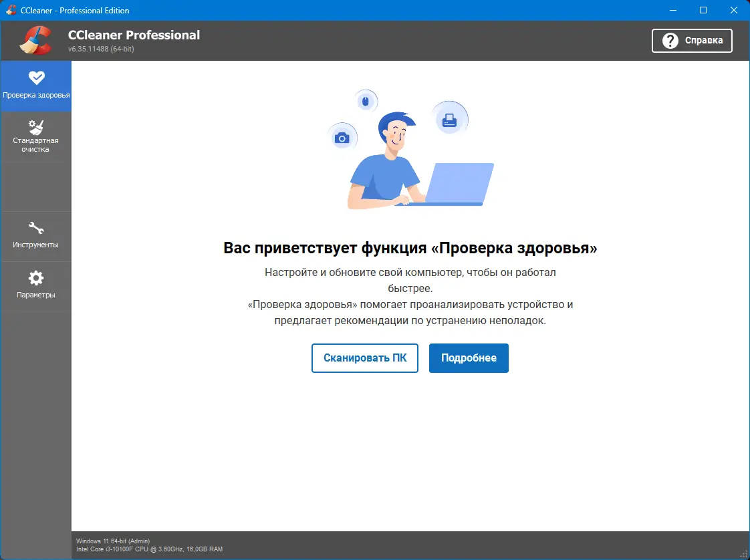Select the Стандартная очистка broom icon

[36, 127]
